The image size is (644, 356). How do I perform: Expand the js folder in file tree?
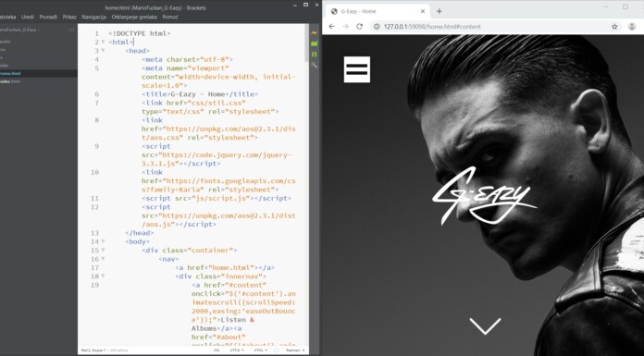pyautogui.click(x=1, y=57)
